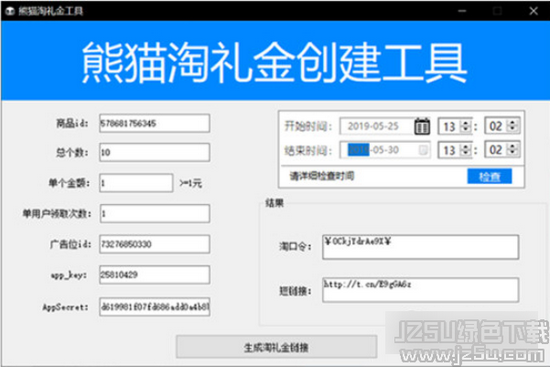The height and width of the screenshot is (367, 550).
Task: Click the 结果 group label
Action: click(x=274, y=203)
